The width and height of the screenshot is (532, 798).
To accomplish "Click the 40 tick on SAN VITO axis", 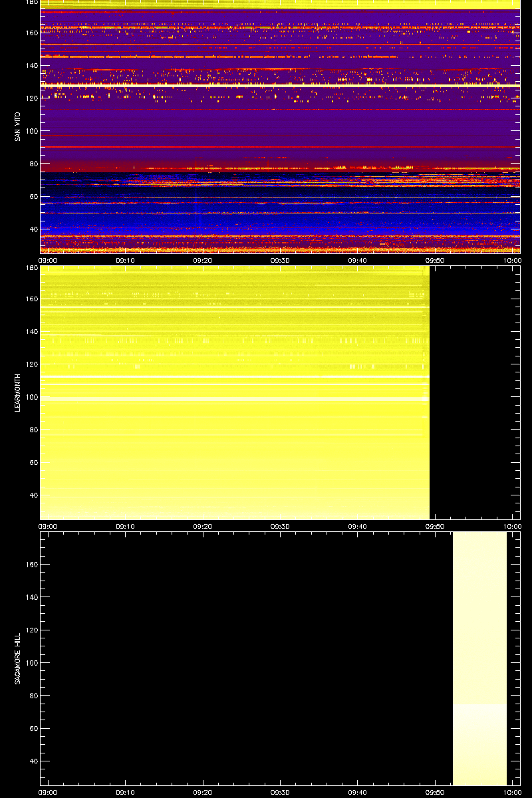I will click(35, 229).
